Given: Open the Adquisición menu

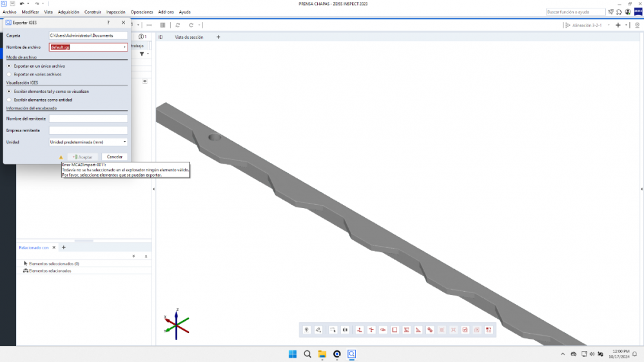Looking at the screenshot, I should 68,12.
